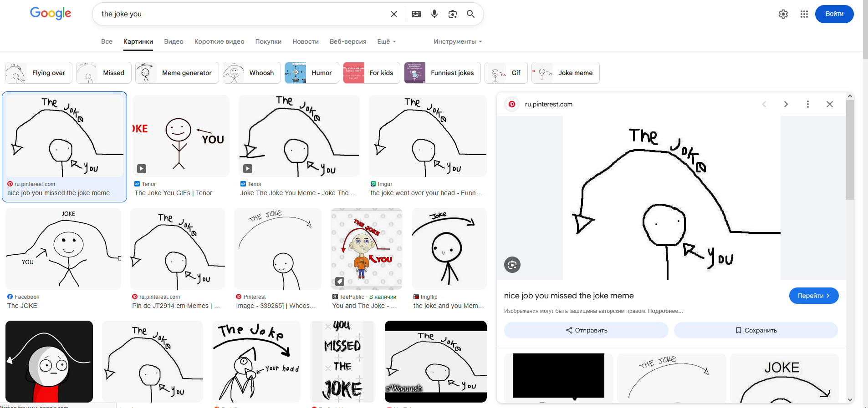Click the preview panel scroll-down arrow

pyautogui.click(x=850, y=400)
